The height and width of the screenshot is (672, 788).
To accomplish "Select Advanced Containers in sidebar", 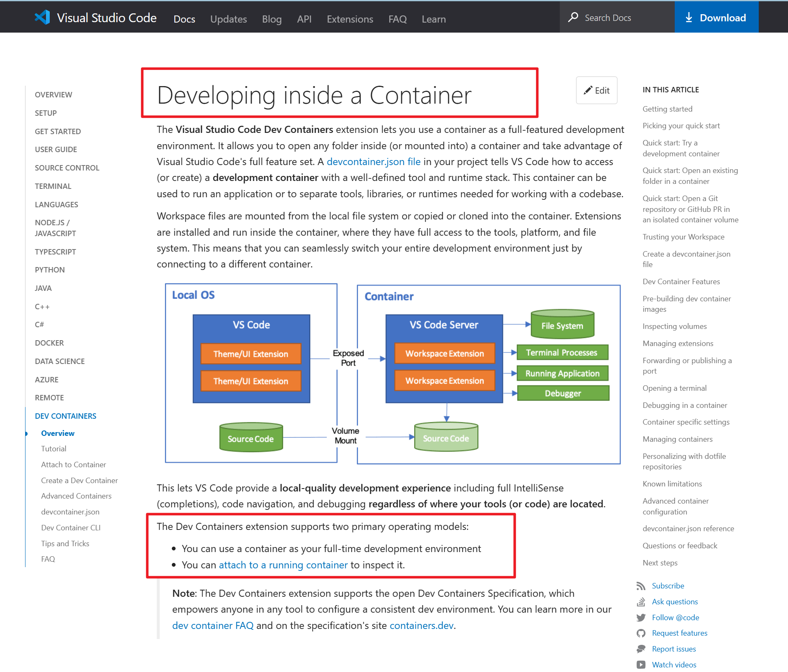I will pos(76,496).
